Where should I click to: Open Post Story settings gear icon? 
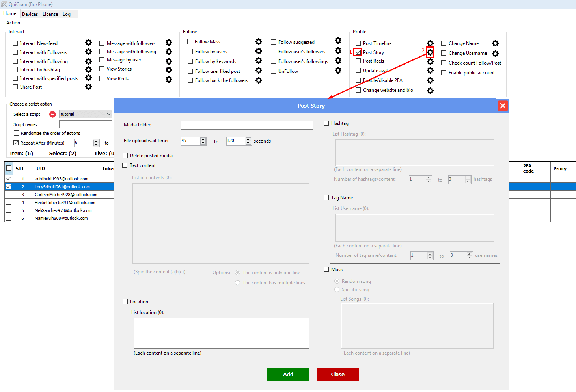[x=430, y=52]
